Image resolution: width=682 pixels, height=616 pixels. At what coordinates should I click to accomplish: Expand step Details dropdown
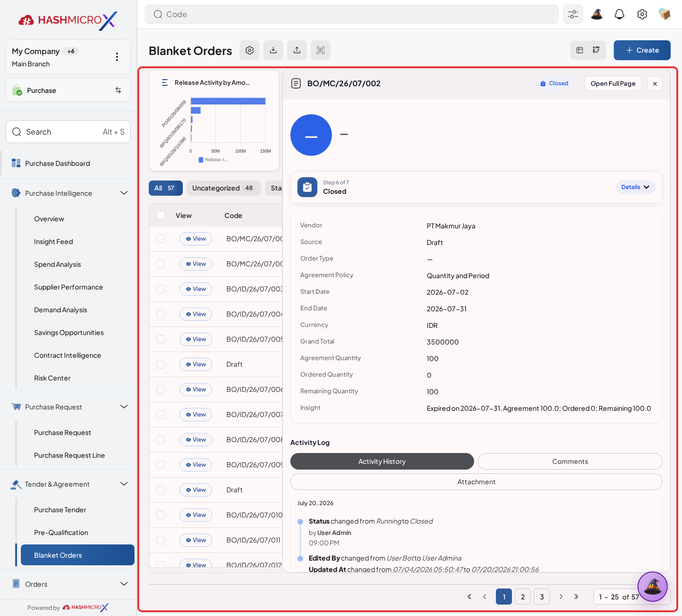pos(636,187)
